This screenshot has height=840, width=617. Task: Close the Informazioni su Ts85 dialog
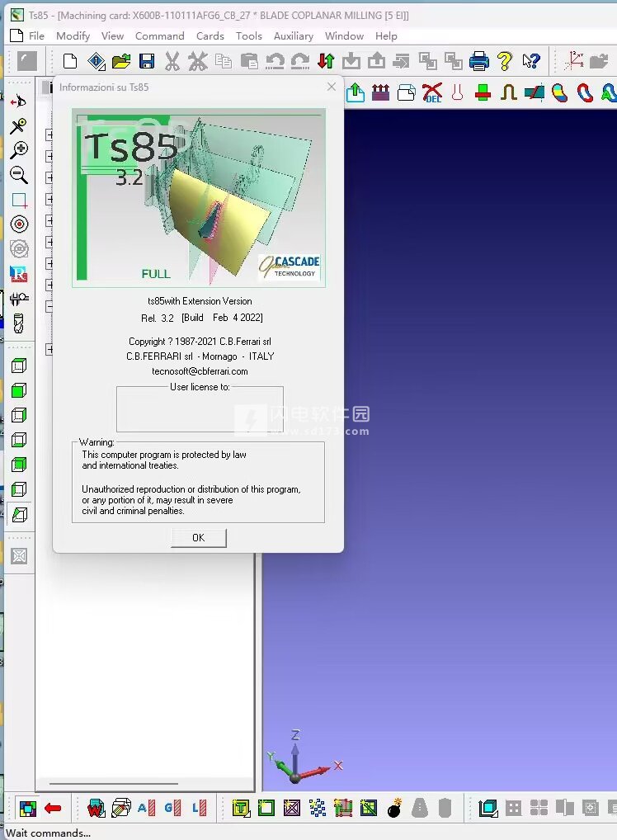pos(332,87)
